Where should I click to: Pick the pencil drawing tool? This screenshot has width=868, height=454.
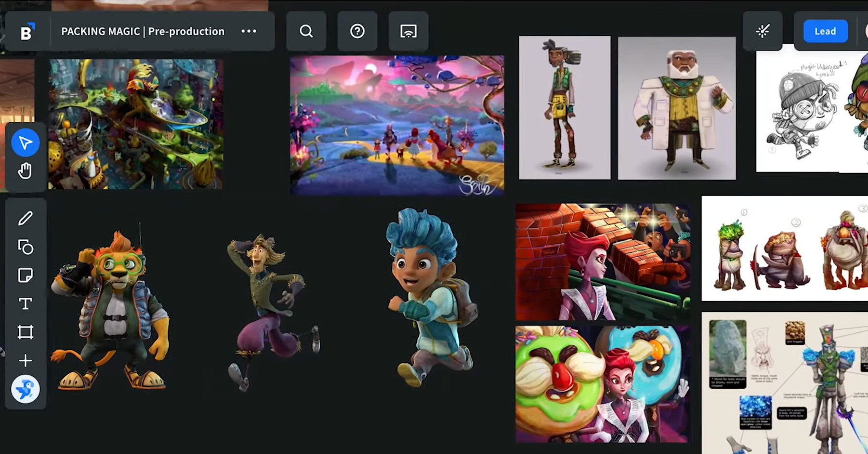coord(25,219)
